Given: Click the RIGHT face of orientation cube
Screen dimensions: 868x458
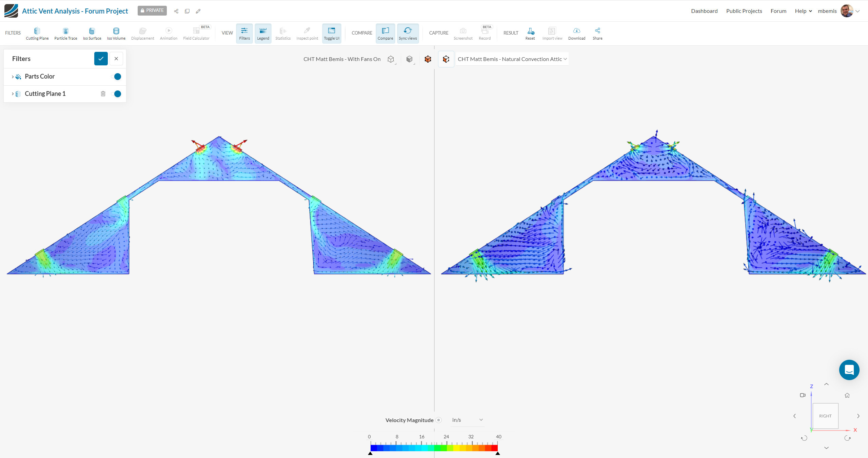Looking at the screenshot, I should click(x=825, y=416).
